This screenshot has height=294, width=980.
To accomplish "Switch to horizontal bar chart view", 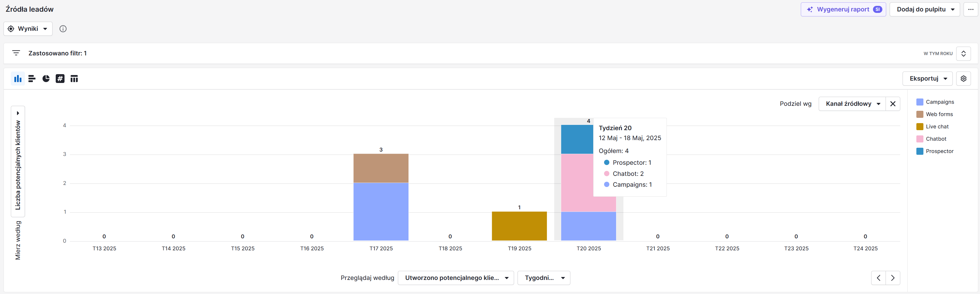I will click(32, 79).
